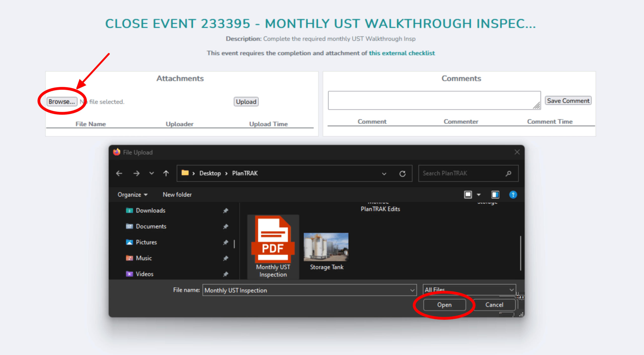This screenshot has height=355, width=644.
Task: Click New folder in toolbar
Action: click(x=177, y=195)
